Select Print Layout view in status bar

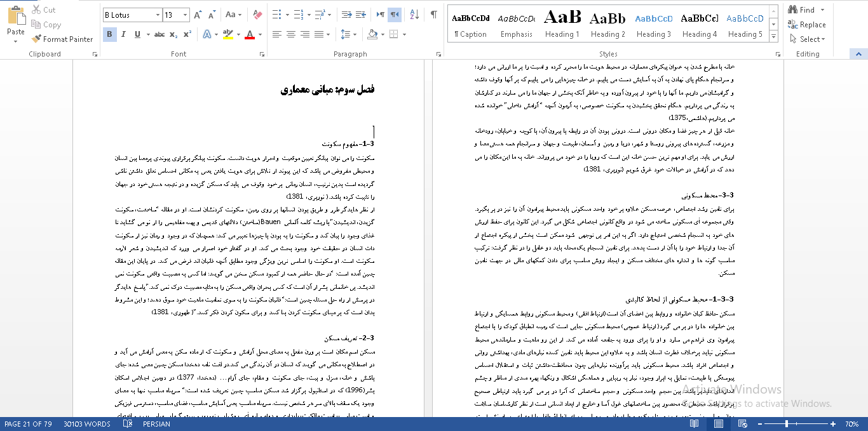[719, 423]
